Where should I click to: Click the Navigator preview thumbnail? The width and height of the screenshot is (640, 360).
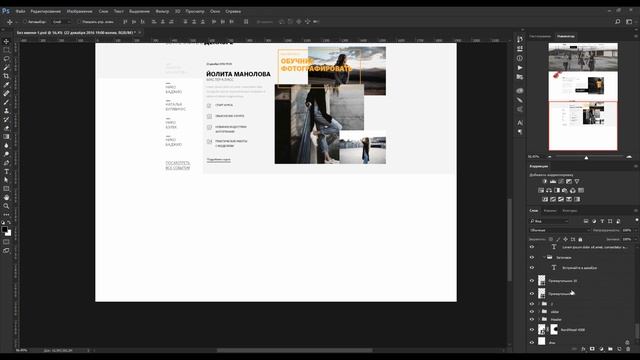tap(583, 97)
